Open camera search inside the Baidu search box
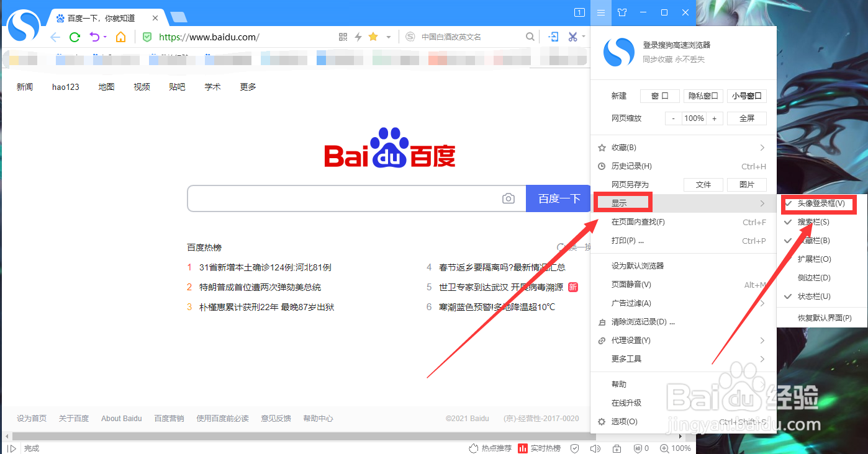 click(509, 198)
